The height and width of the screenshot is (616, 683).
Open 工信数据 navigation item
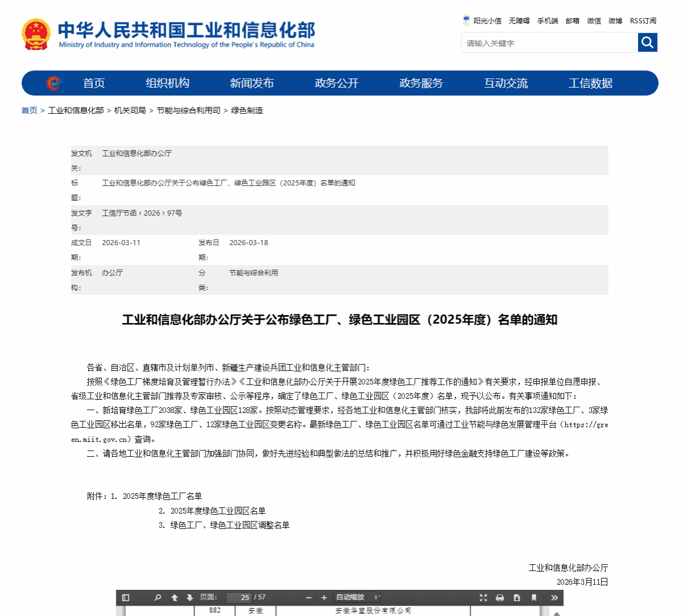(590, 83)
